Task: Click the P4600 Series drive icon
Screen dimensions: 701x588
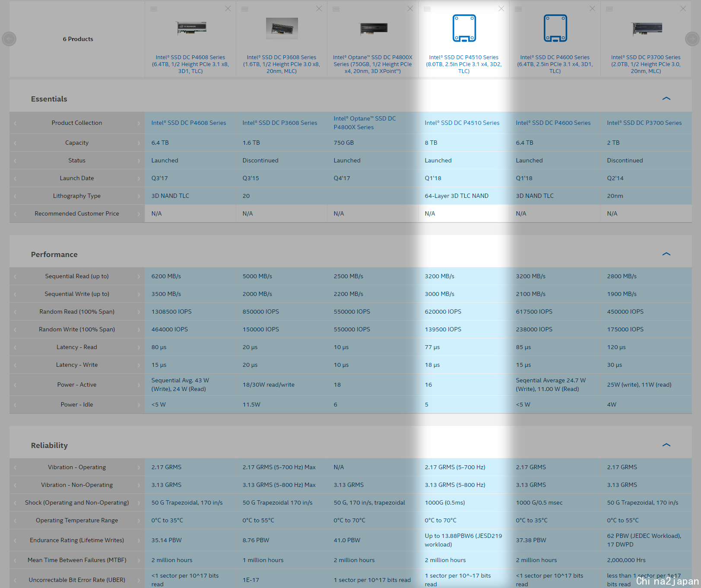Action: point(555,28)
